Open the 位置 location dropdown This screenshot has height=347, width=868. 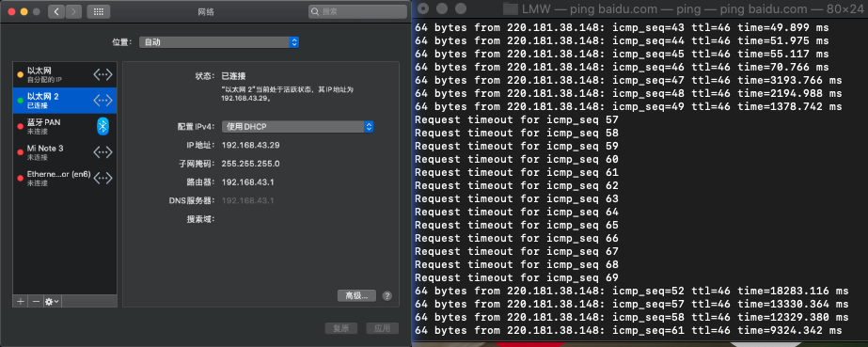tap(219, 42)
